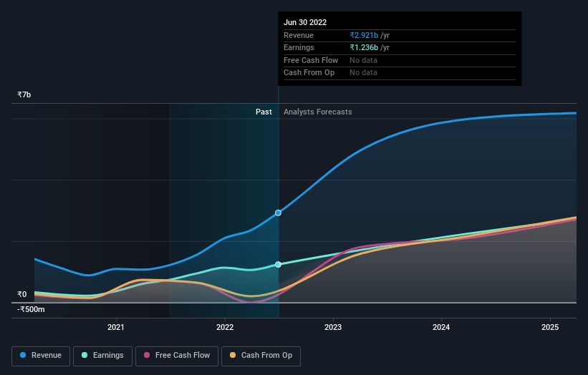Toggle the Cash From Op legend button
The image size is (588, 375).
261,356
